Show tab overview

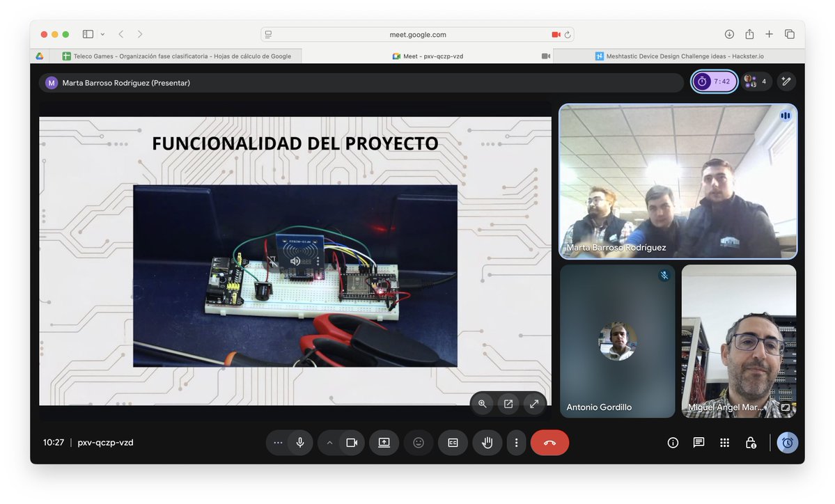[790, 34]
